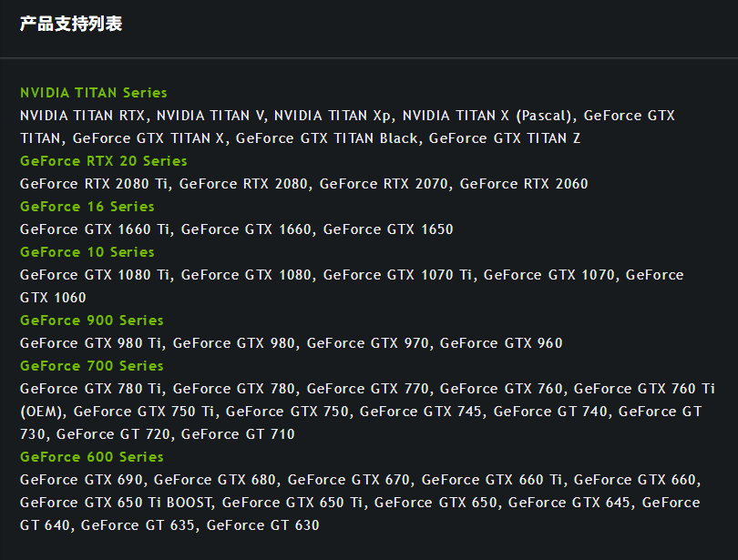The width and height of the screenshot is (738, 560).
Task: Click the 'NVIDIA TITAN V' entry
Action: (x=210, y=116)
